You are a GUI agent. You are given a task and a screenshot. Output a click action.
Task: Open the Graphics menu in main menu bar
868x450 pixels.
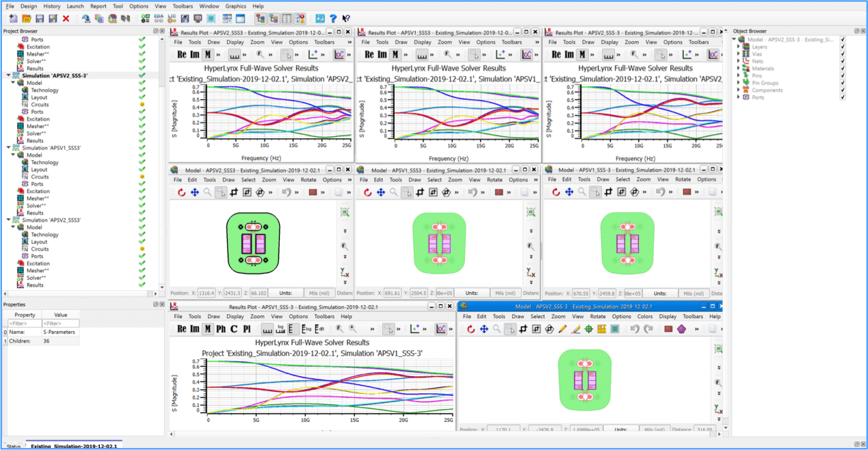(235, 6)
